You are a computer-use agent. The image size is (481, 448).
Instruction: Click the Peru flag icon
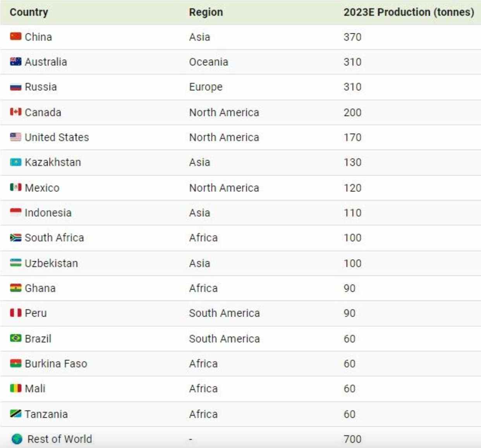point(15,313)
